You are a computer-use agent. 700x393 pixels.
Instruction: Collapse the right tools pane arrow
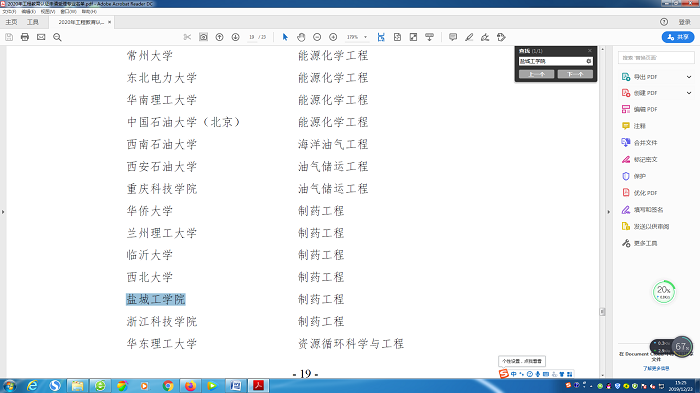click(x=608, y=212)
